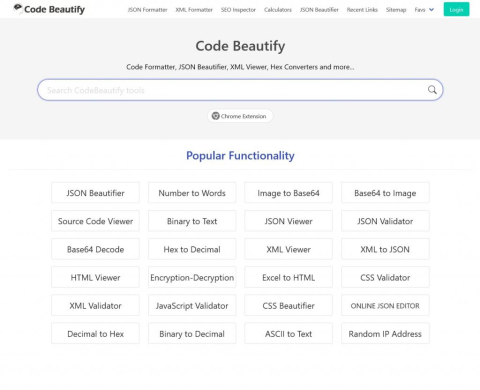The height and width of the screenshot is (390, 480).
Task: Open Sitemap in the top navigation
Action: (x=396, y=10)
